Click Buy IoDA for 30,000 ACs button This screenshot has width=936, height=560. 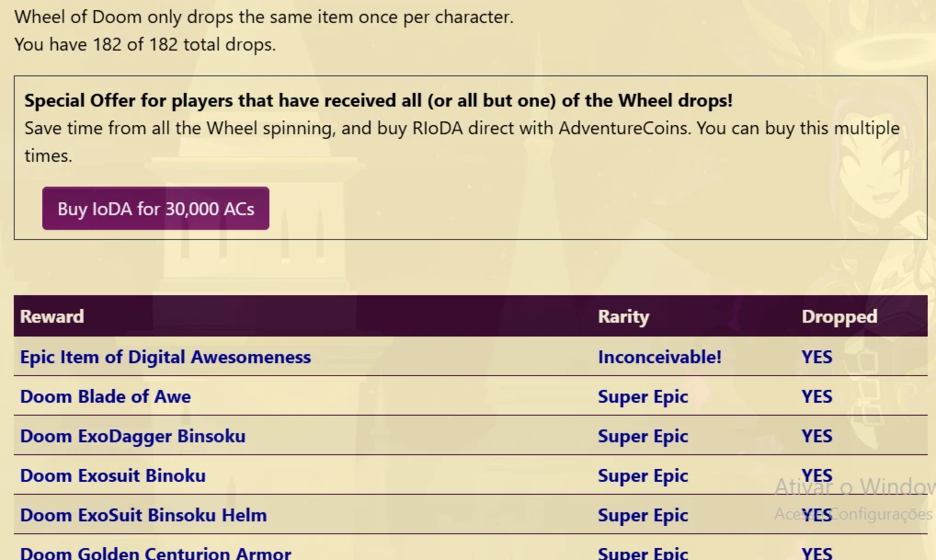(x=155, y=209)
